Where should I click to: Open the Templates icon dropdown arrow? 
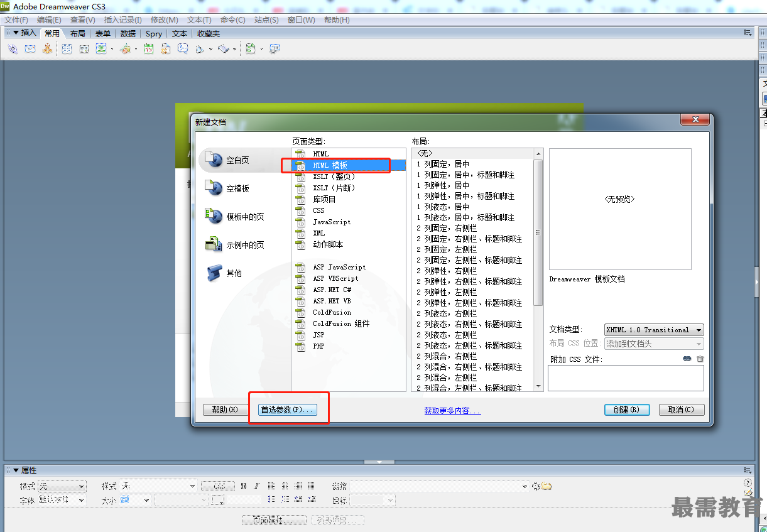point(261,49)
